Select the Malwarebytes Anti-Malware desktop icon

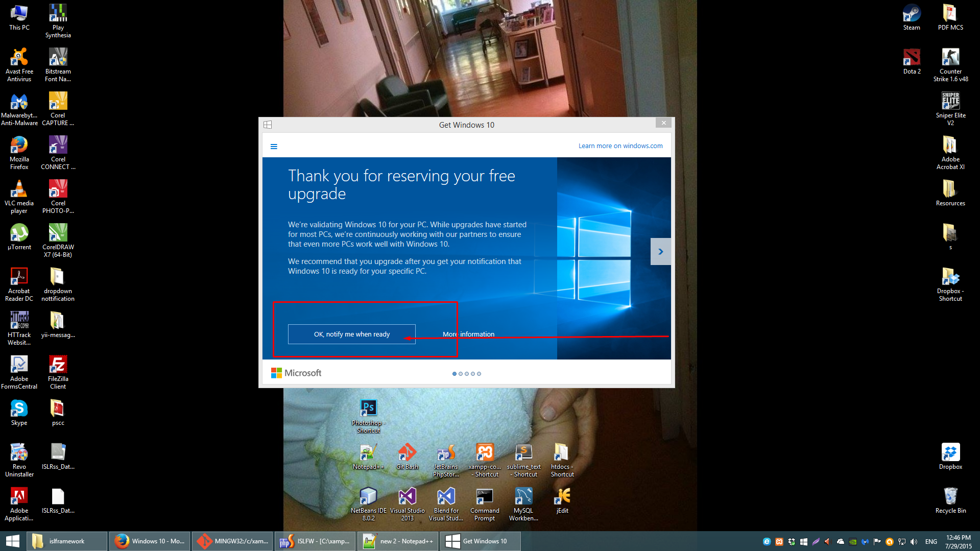(19, 109)
